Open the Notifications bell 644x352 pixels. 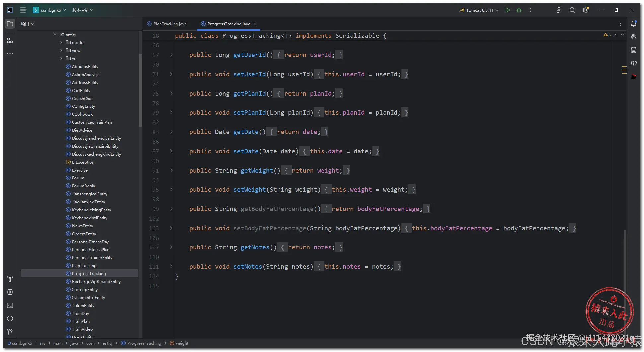coord(634,24)
